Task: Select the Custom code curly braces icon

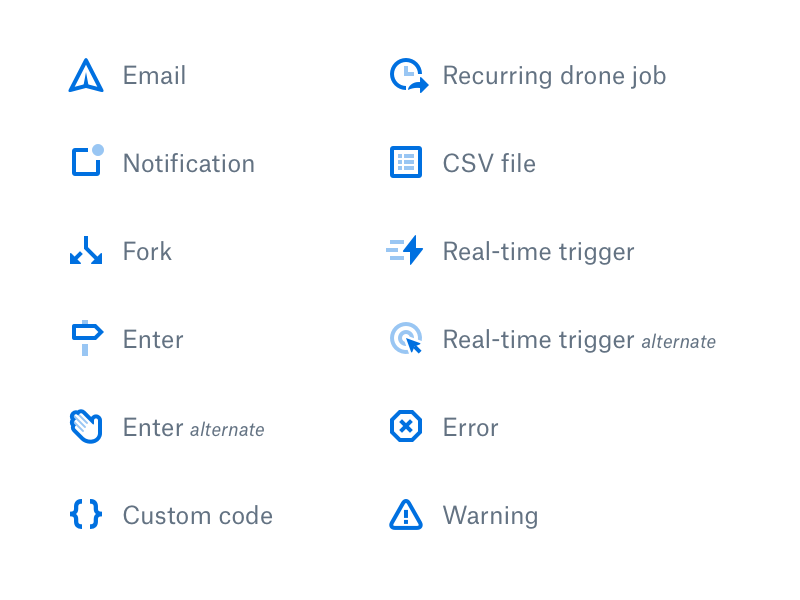Action: click(86, 515)
